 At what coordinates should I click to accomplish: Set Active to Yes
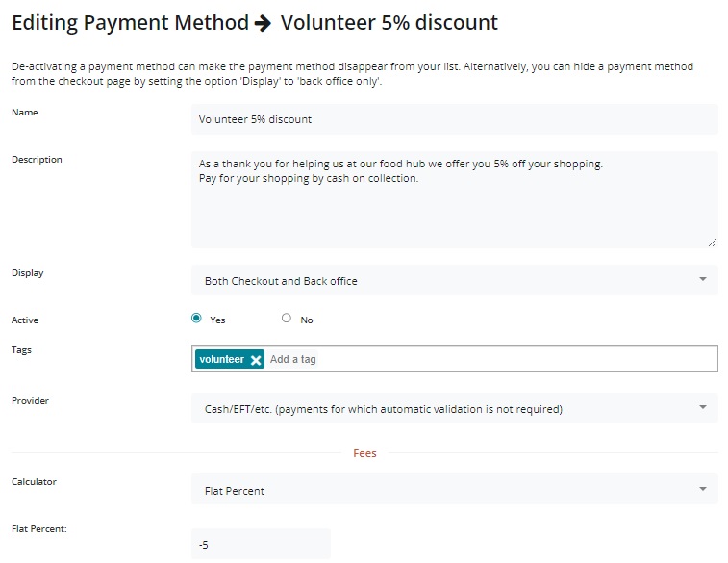196,319
